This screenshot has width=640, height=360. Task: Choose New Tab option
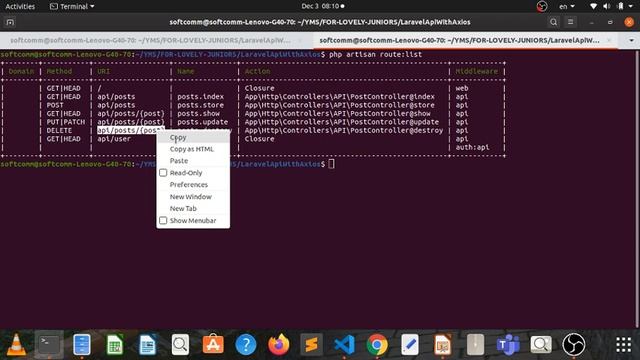(193, 209)
